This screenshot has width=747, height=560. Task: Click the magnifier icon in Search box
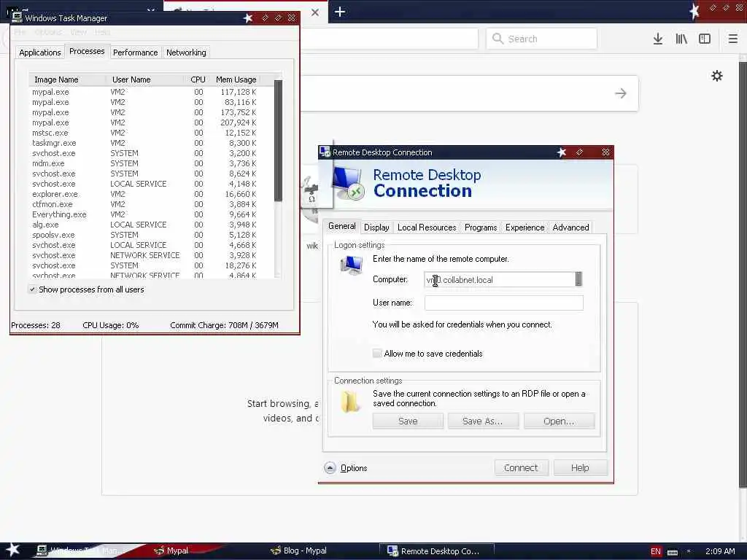pyautogui.click(x=498, y=39)
